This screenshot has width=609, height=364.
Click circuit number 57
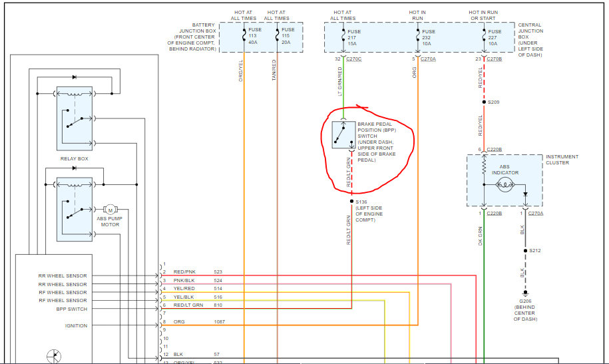[217, 354]
